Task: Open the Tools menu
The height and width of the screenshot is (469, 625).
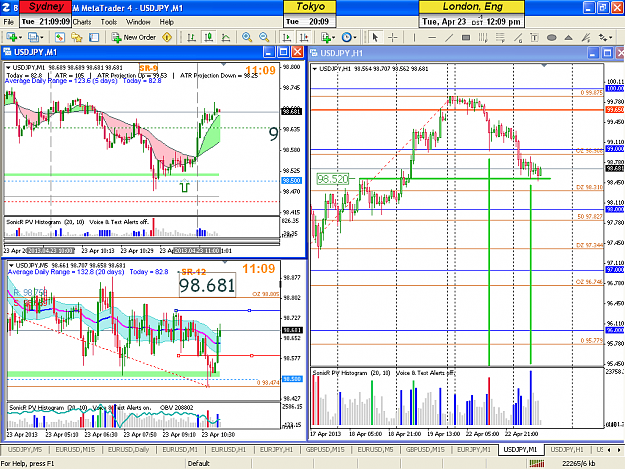Action: pyautogui.click(x=108, y=22)
